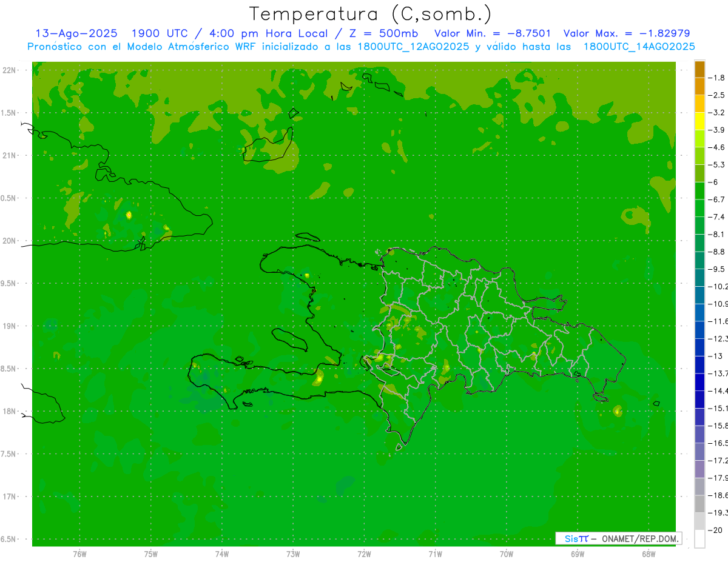This screenshot has height=562, width=728.
Task: Click valid-until time '1800UTC_14AGO2025'
Action: click(x=639, y=47)
